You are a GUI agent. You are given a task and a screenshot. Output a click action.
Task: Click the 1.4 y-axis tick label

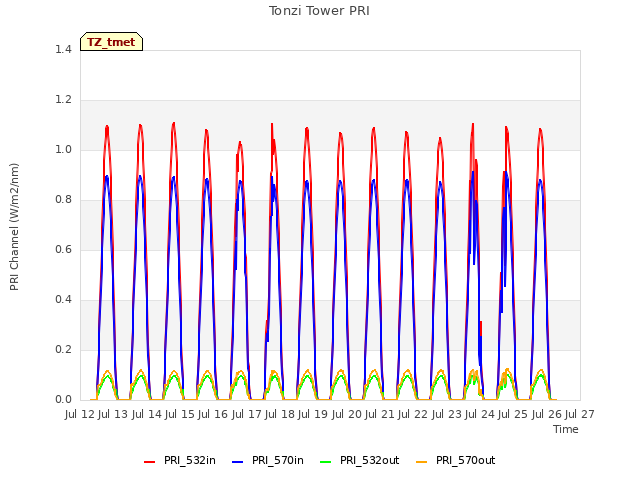pos(63,50)
